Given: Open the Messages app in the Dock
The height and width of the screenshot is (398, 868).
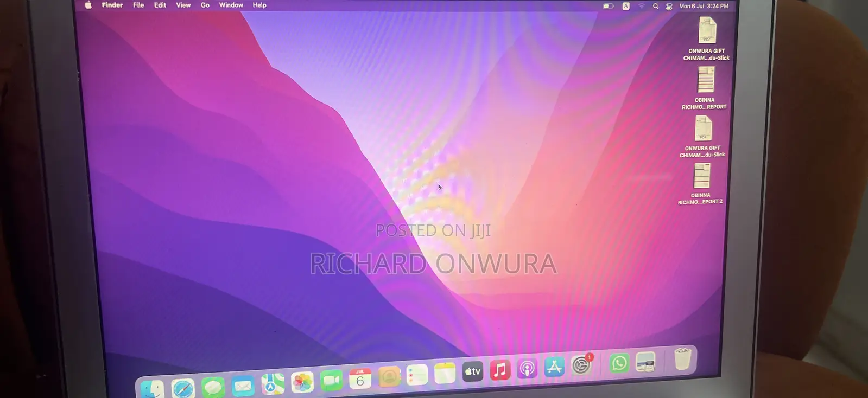Looking at the screenshot, I should (x=213, y=387).
